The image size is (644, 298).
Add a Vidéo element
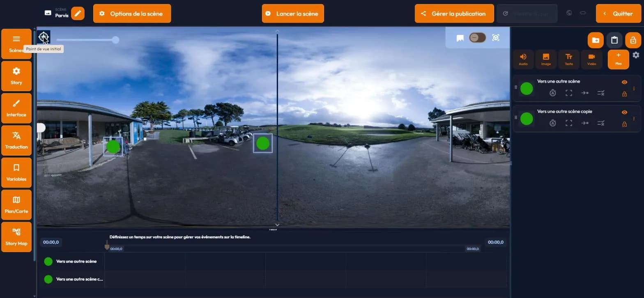pos(591,60)
